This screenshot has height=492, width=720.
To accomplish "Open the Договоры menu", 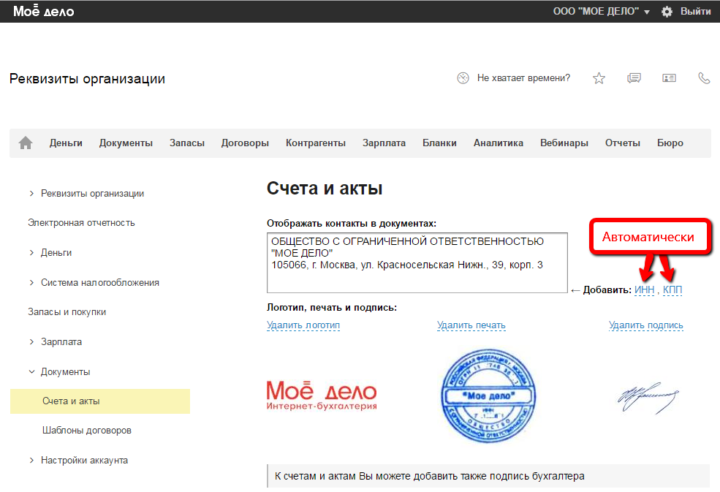I will point(245,143).
